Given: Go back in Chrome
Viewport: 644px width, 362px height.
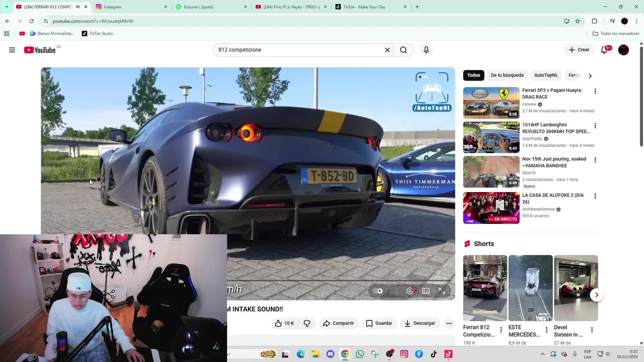Looking at the screenshot, I should (7, 21).
